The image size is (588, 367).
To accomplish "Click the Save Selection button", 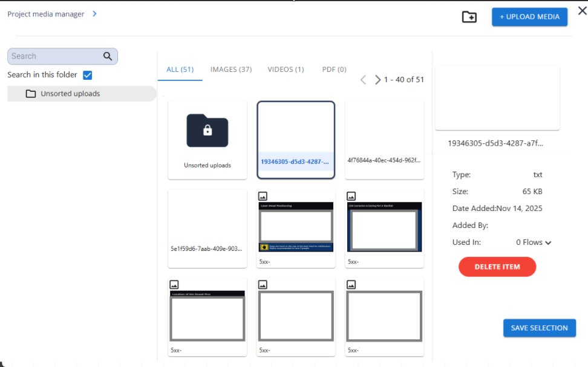I will pyautogui.click(x=539, y=328).
